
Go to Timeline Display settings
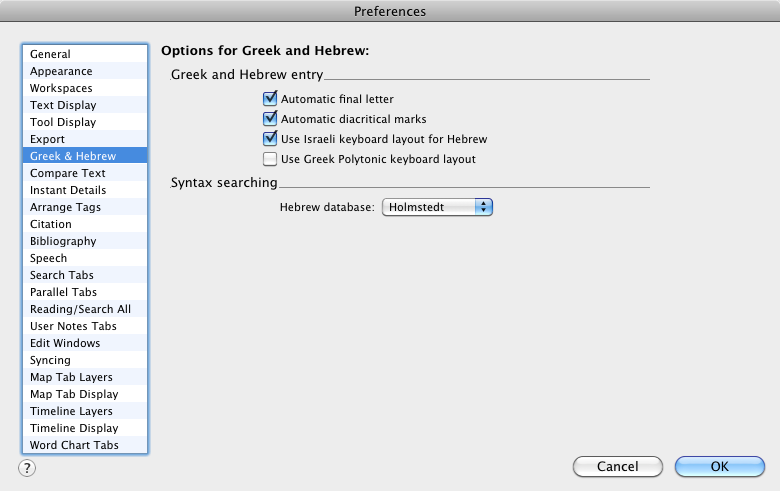point(85,428)
